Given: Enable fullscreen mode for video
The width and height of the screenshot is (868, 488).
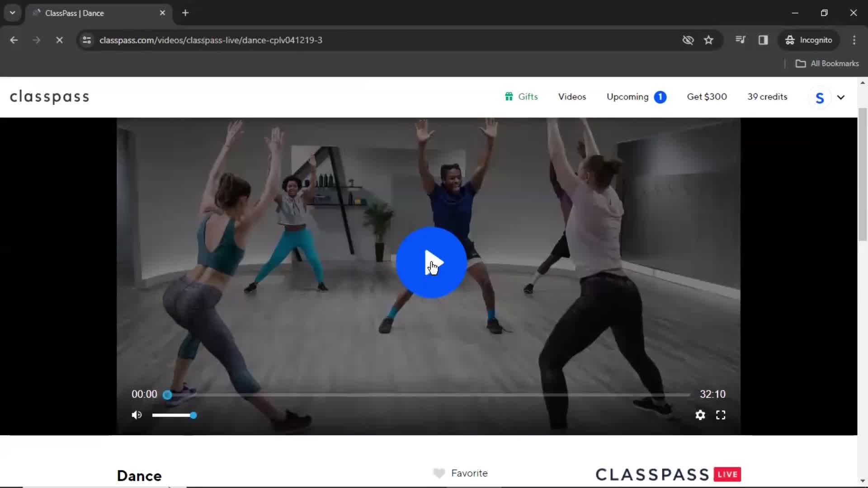Looking at the screenshot, I should pos(721,415).
